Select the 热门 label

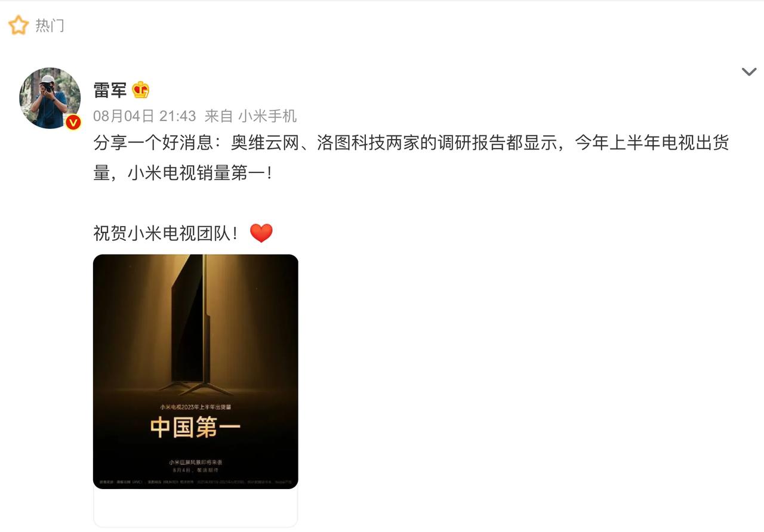pyautogui.click(x=50, y=26)
